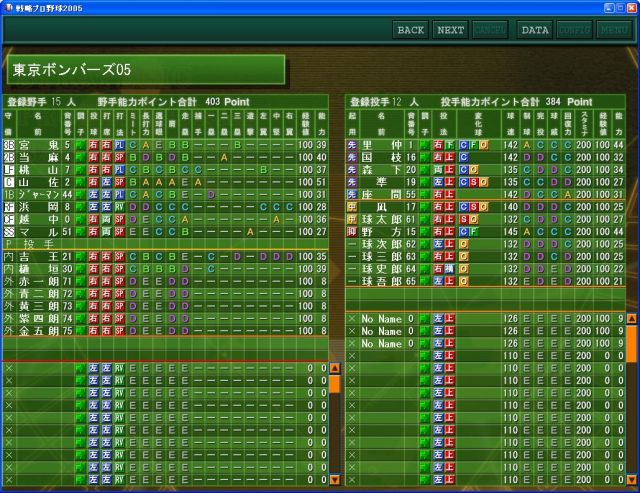Image resolution: width=640 pixels, height=493 pixels.
Task: Click the middle reliever icon for 凪
Action: [x=352, y=207]
